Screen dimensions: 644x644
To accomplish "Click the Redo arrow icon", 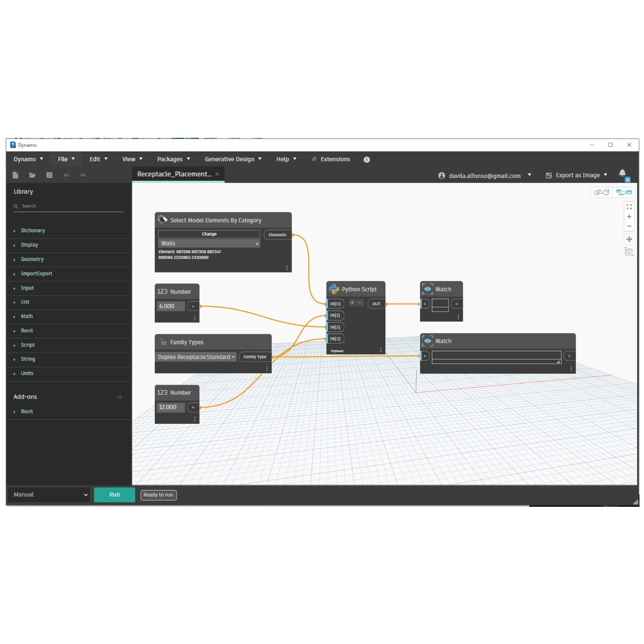I will pos(83,175).
